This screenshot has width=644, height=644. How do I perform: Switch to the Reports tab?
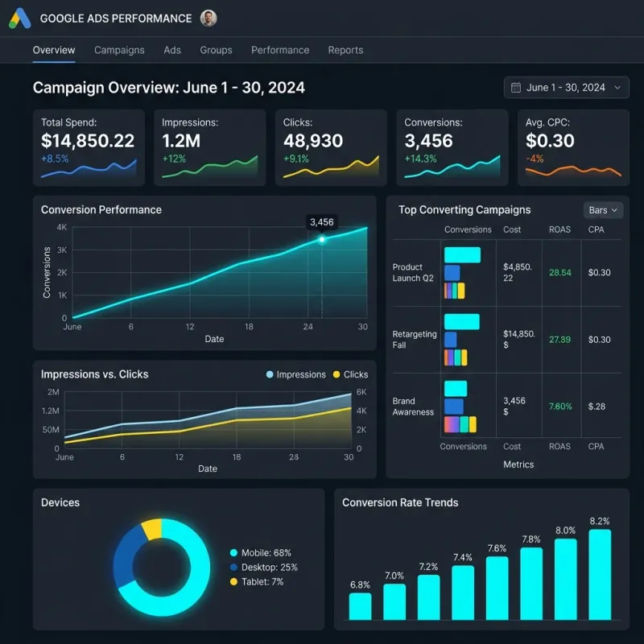345,50
